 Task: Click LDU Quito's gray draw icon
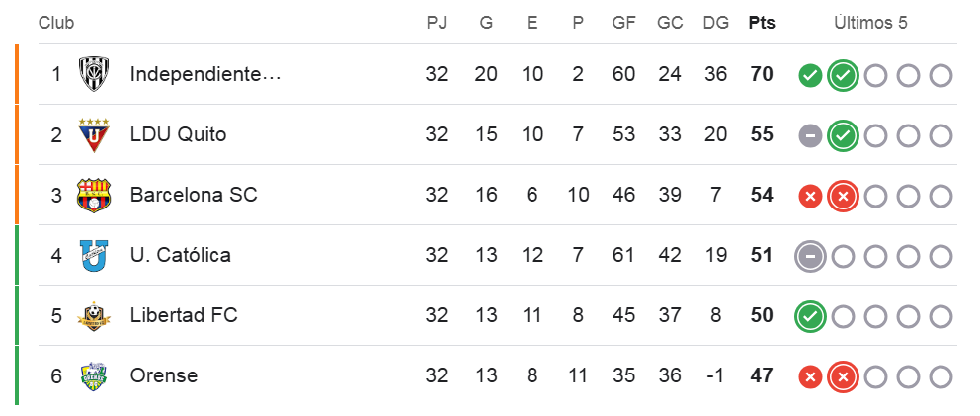pyautogui.click(x=810, y=135)
